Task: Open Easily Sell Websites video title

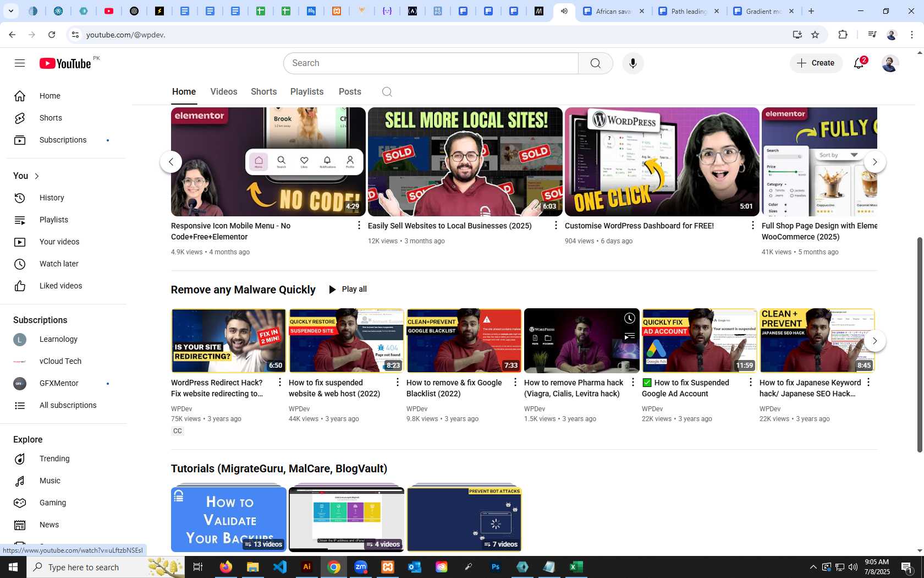Action: click(x=450, y=226)
